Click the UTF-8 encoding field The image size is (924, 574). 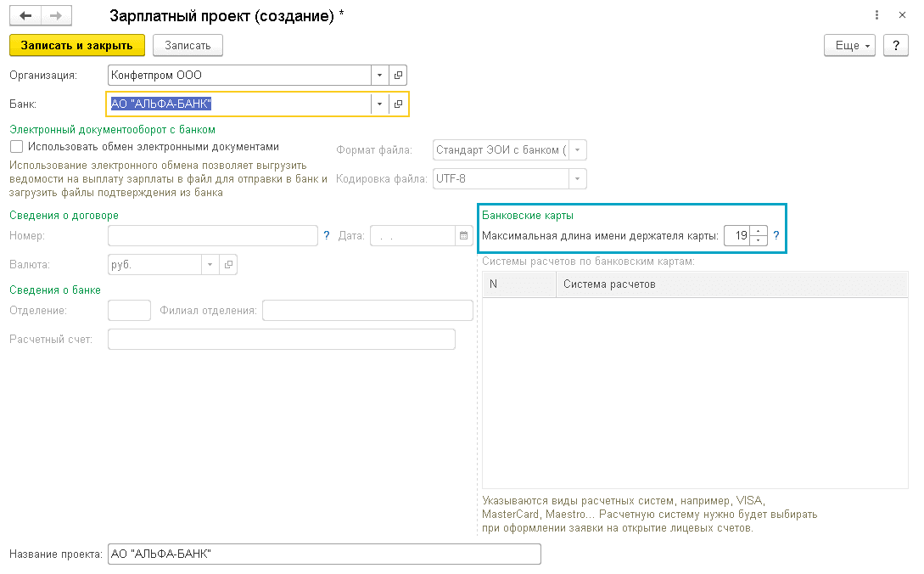[x=501, y=179]
